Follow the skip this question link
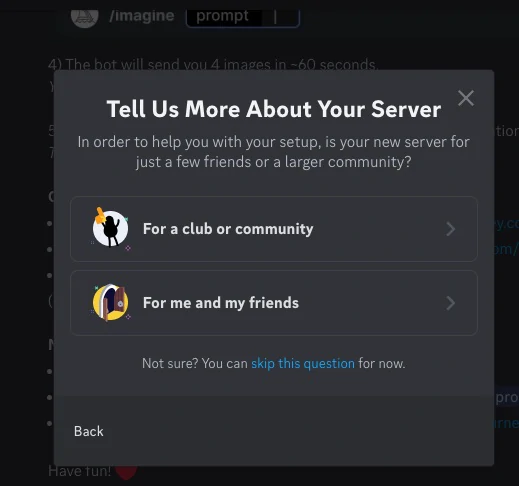The height and width of the screenshot is (486, 519). (x=303, y=363)
